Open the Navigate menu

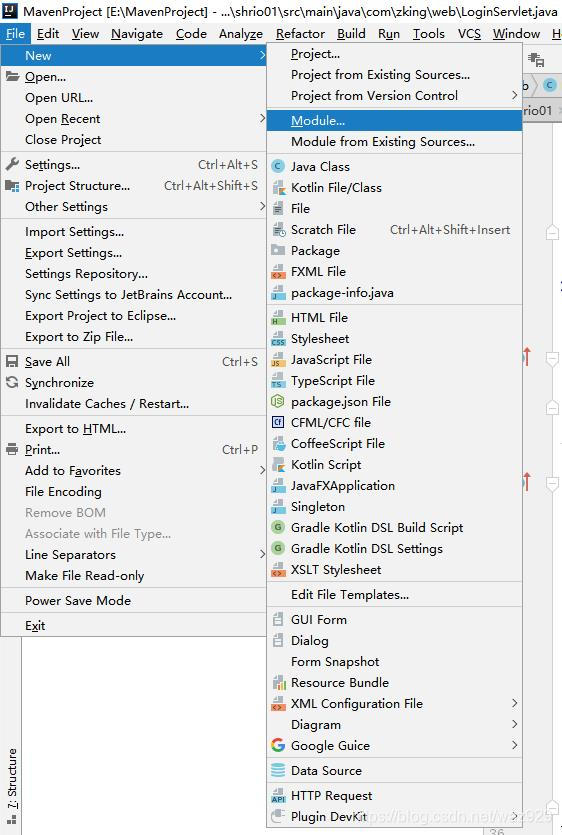click(x=137, y=34)
